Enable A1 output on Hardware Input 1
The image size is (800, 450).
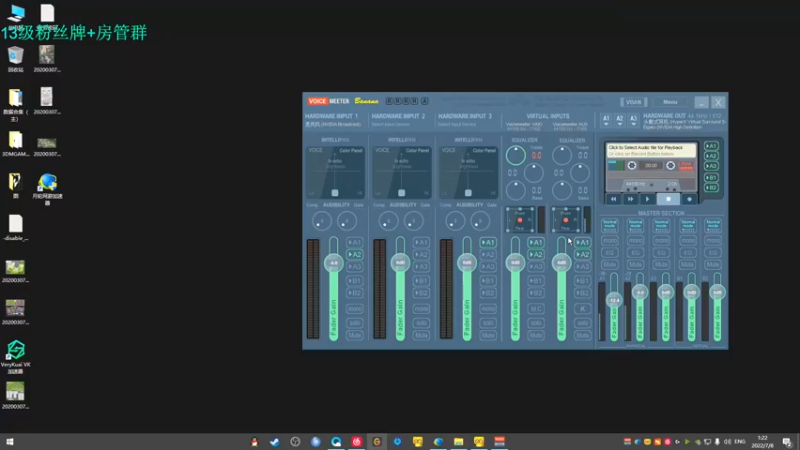355,242
